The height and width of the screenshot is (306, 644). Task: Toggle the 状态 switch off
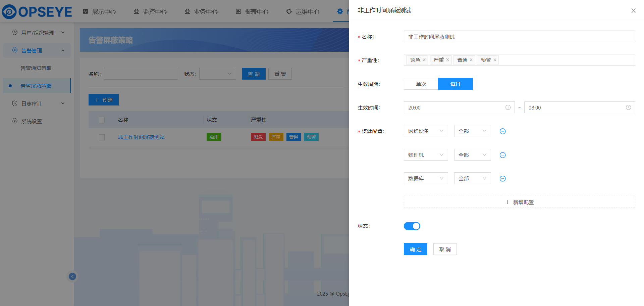(x=412, y=226)
